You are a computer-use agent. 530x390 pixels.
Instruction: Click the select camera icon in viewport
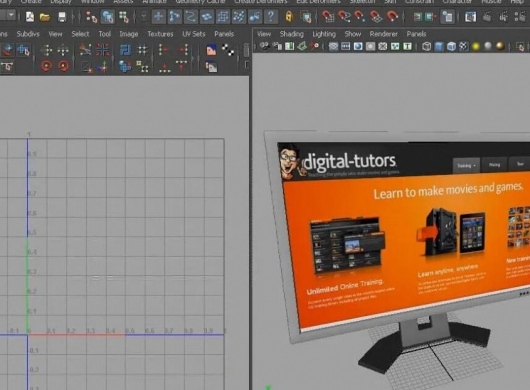pos(264,46)
